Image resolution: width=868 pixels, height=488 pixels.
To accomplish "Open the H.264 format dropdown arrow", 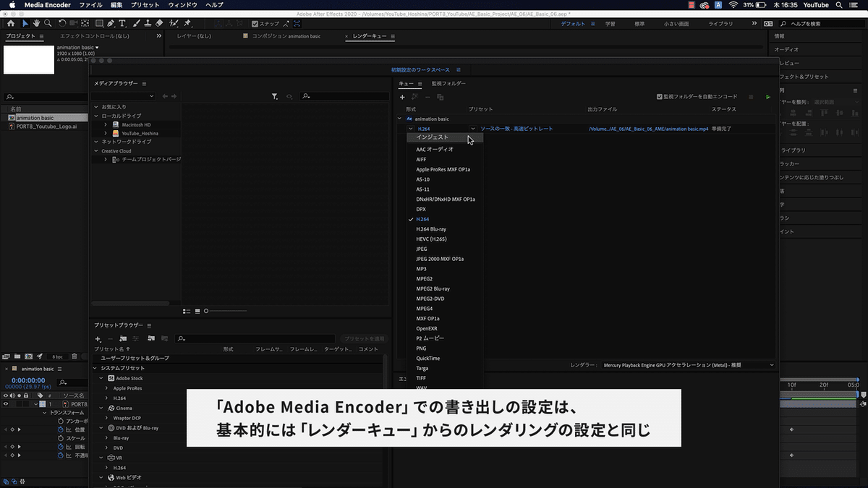I will coord(410,129).
